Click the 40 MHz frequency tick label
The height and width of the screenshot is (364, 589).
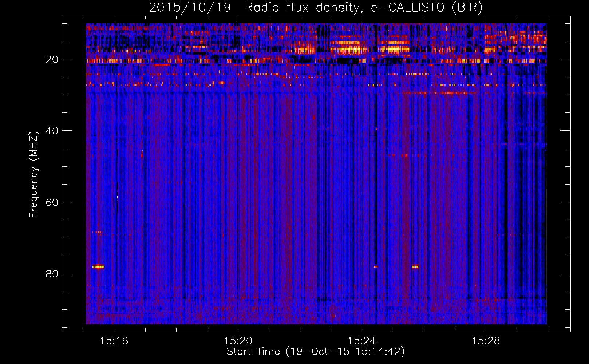(x=52, y=131)
